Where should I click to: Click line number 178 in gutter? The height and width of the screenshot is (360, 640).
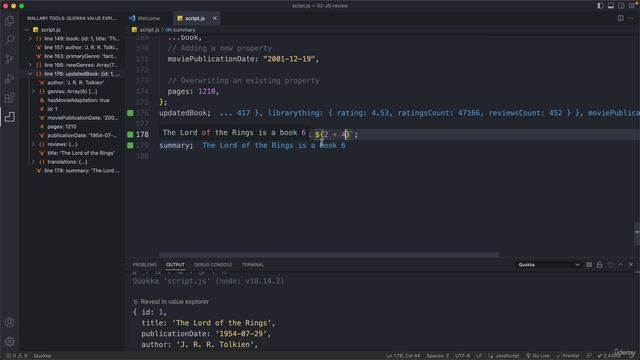point(142,134)
